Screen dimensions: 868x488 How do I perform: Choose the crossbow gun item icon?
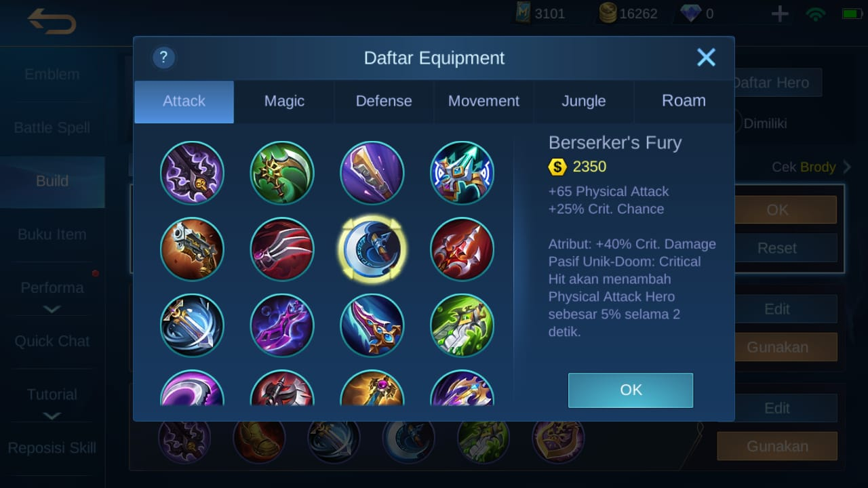coord(192,249)
